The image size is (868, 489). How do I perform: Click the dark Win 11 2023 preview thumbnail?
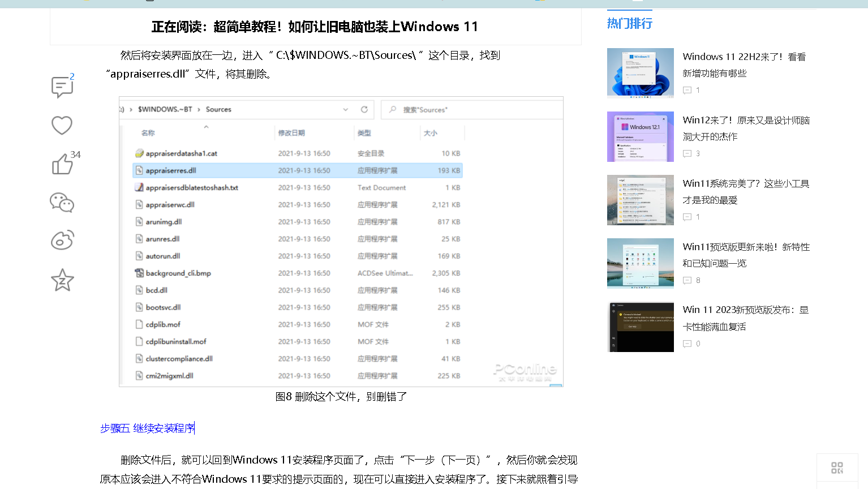[641, 327]
